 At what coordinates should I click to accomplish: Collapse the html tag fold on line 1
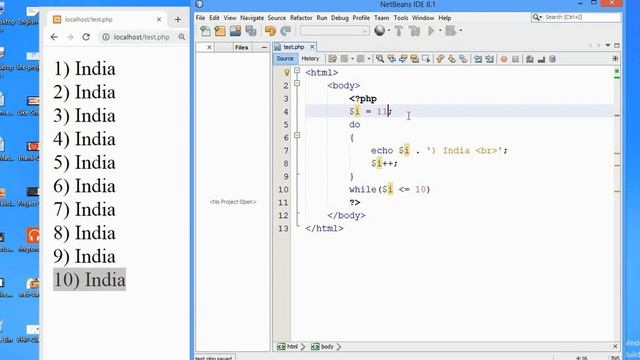pos(297,71)
